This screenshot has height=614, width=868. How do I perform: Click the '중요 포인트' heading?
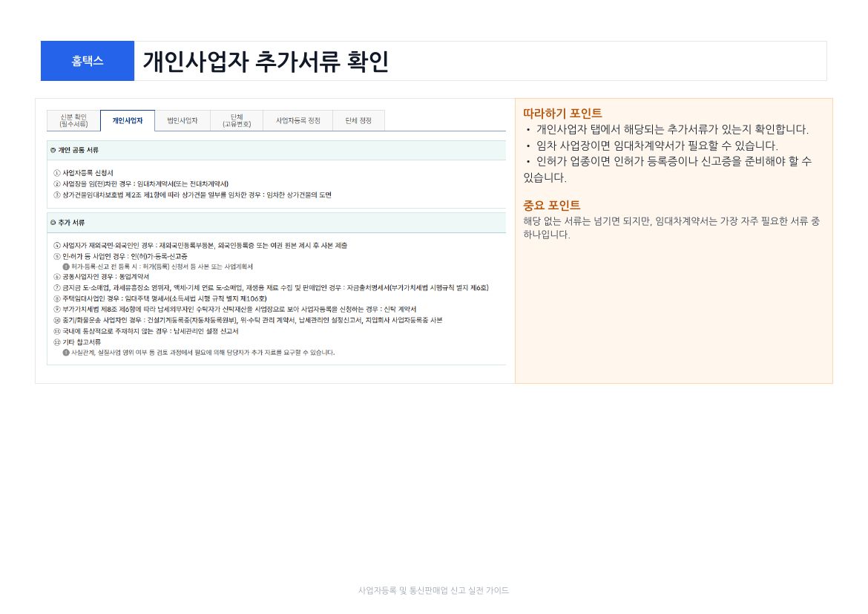click(x=552, y=206)
